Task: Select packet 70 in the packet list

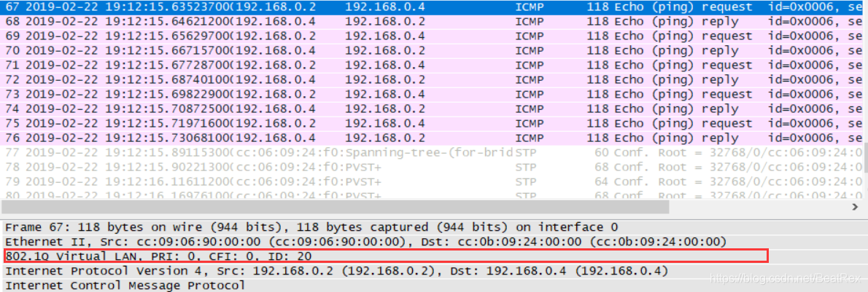Action: tap(431, 50)
